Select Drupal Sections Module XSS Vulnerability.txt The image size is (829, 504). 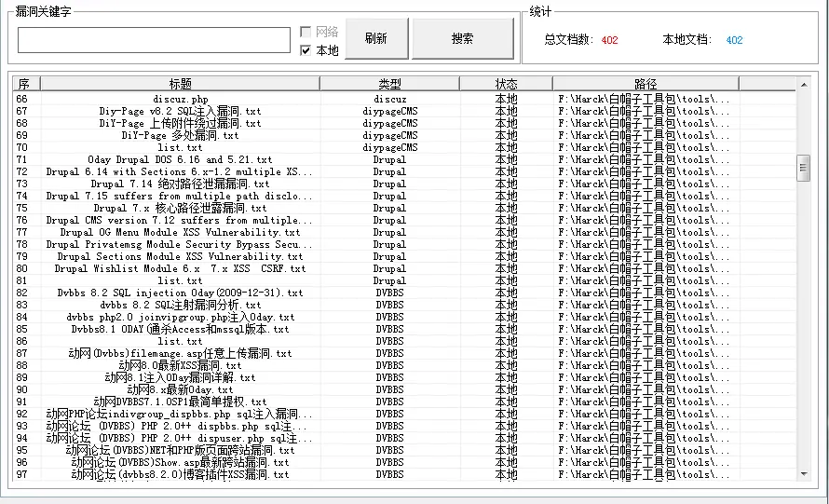pyautogui.click(x=181, y=257)
